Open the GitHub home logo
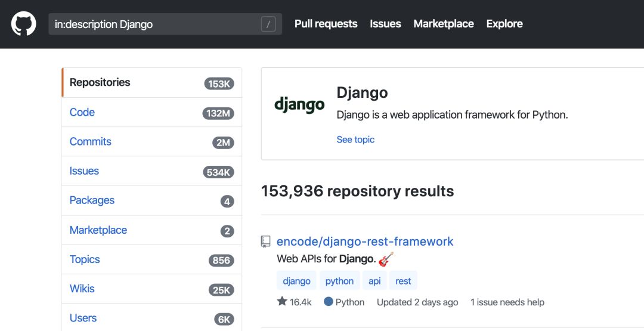644x331 pixels. (x=23, y=24)
